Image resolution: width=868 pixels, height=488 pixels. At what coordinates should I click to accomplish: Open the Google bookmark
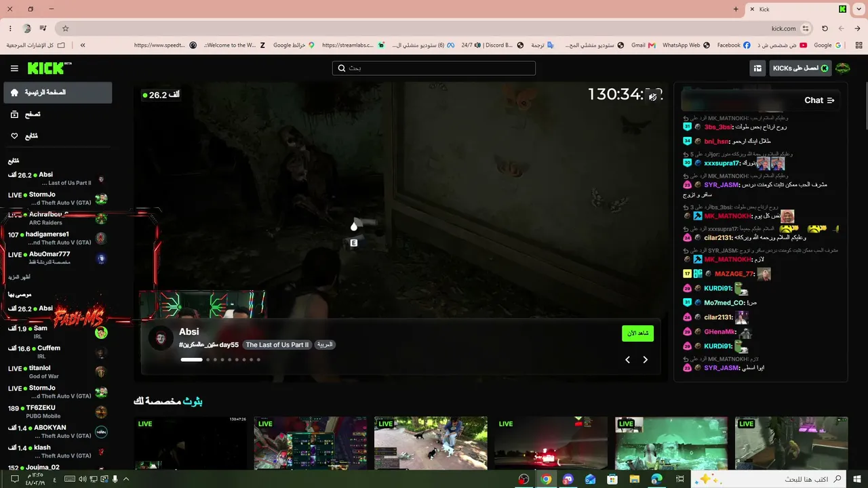827,45
